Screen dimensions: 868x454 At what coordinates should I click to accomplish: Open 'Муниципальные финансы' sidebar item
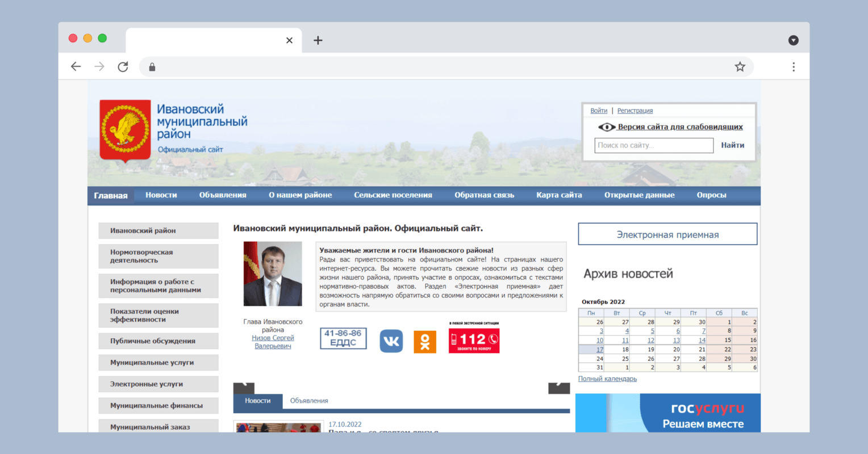pos(158,405)
